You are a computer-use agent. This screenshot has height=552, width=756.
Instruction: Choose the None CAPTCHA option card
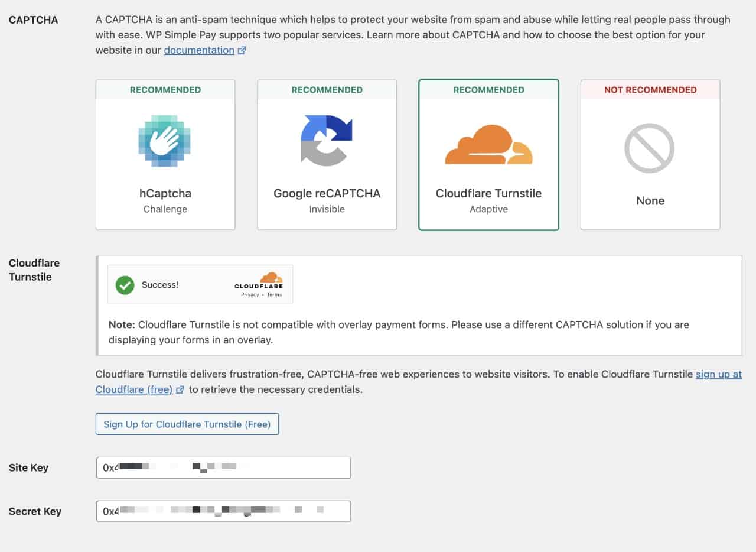(x=650, y=155)
